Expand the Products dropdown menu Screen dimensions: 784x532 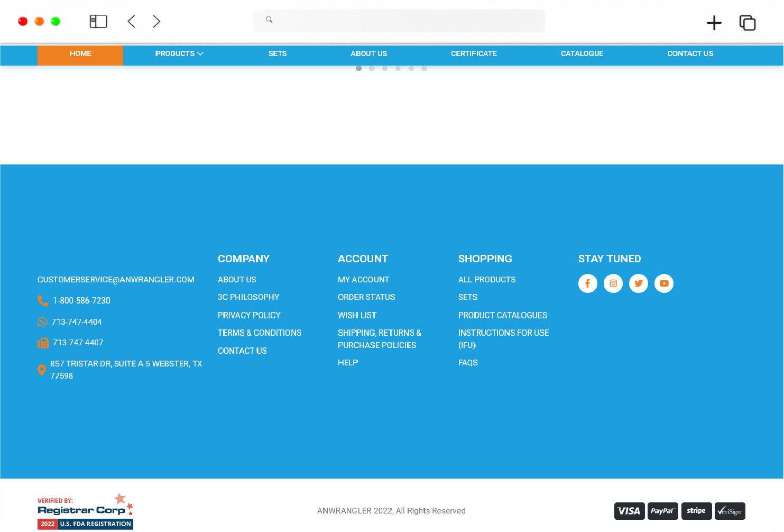[179, 54]
